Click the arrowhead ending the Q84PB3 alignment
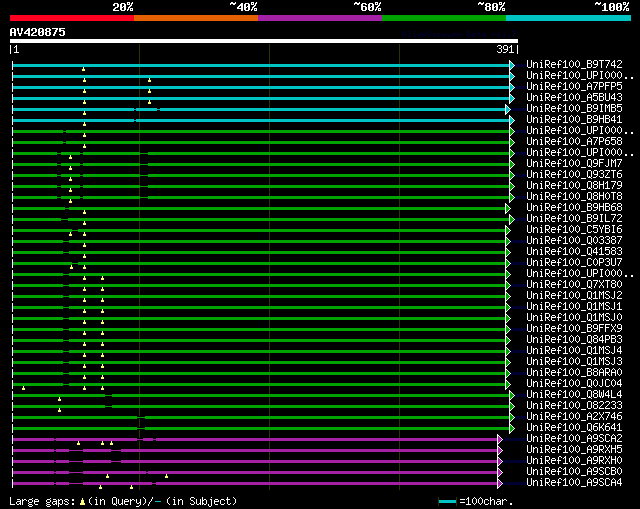640x509 pixels. pos(508,340)
